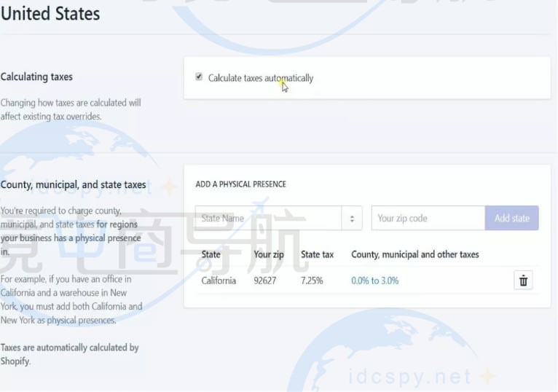Click the 'Calculate taxes automatically' label text

tap(260, 78)
